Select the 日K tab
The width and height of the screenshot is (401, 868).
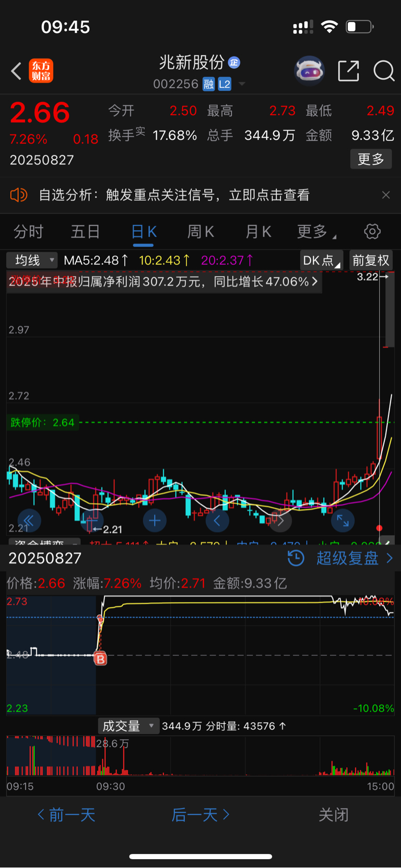tap(144, 232)
